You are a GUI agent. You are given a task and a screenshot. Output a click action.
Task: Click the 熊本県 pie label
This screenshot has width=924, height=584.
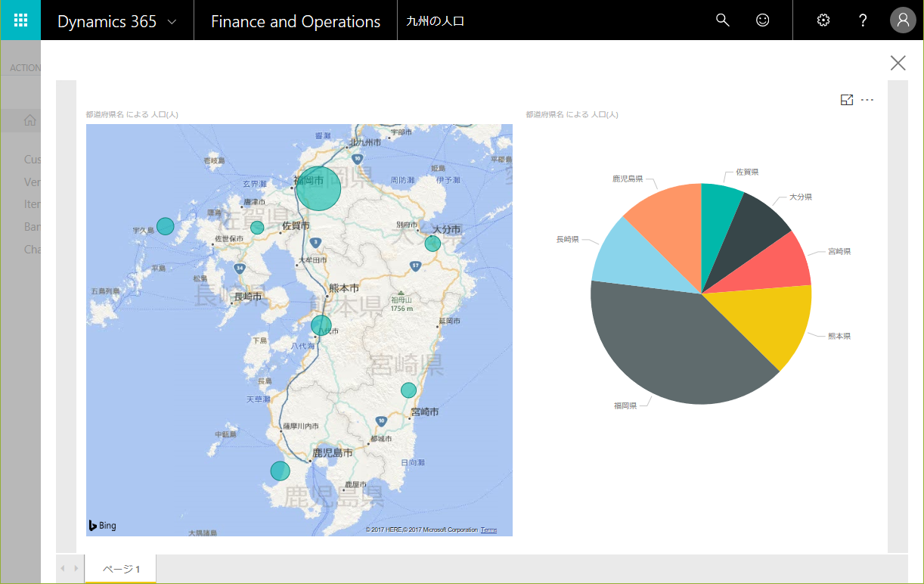point(839,336)
